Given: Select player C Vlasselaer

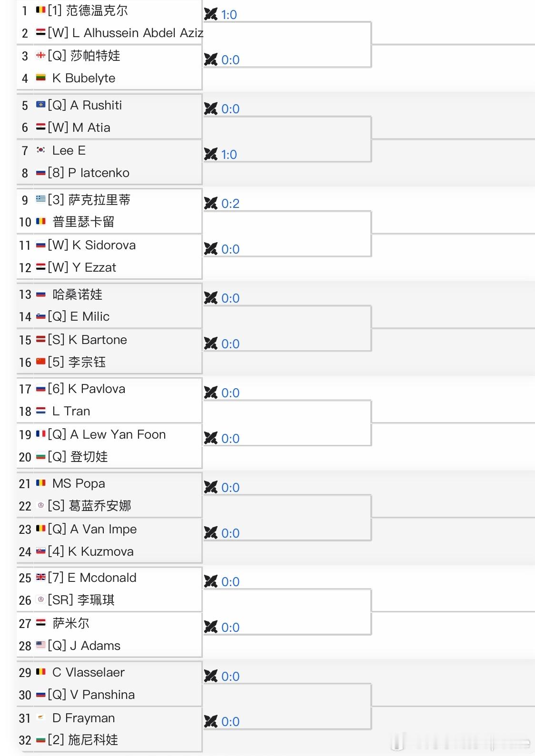Looking at the screenshot, I should tap(89, 672).
